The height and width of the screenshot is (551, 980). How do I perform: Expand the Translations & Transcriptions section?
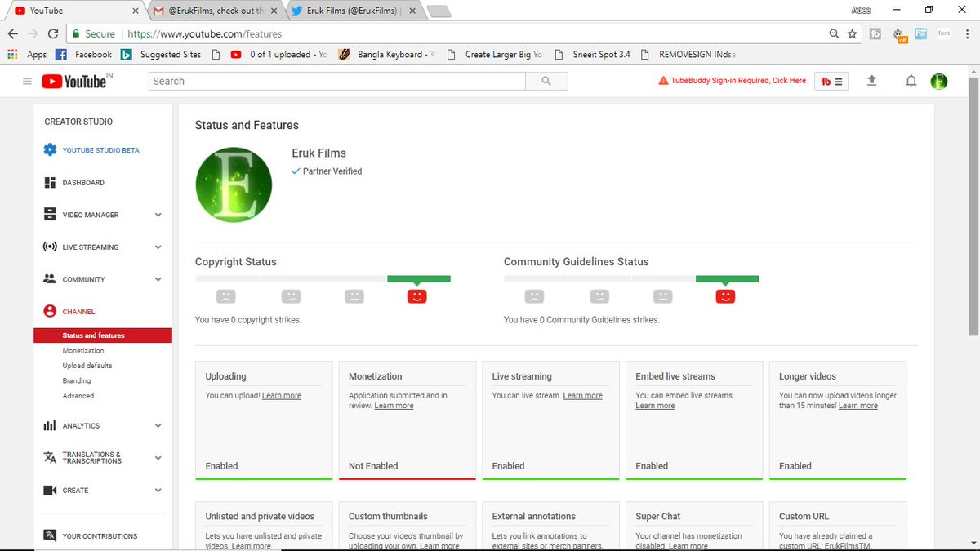click(x=158, y=458)
